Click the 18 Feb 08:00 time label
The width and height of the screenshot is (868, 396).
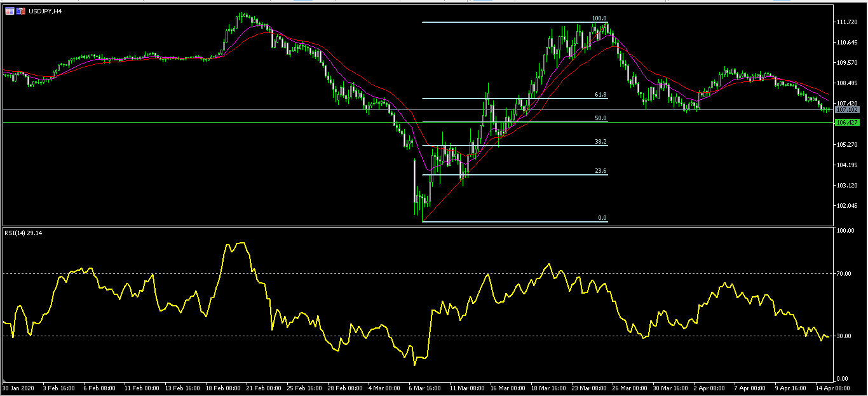(224, 387)
